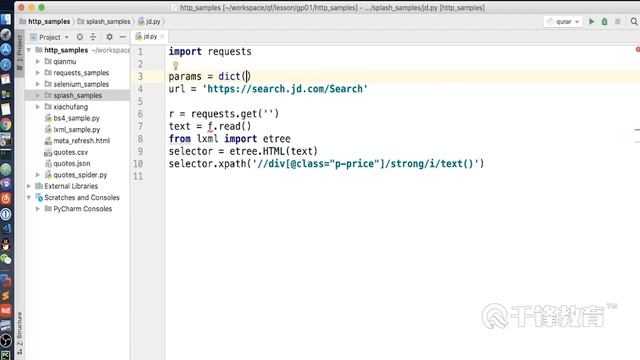Open 1Password icon in Dock

pyautogui.click(x=6, y=214)
